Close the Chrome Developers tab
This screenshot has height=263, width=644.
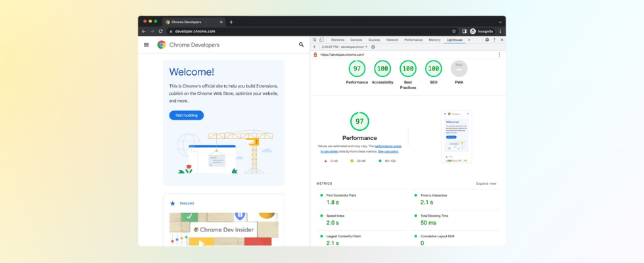coord(221,22)
